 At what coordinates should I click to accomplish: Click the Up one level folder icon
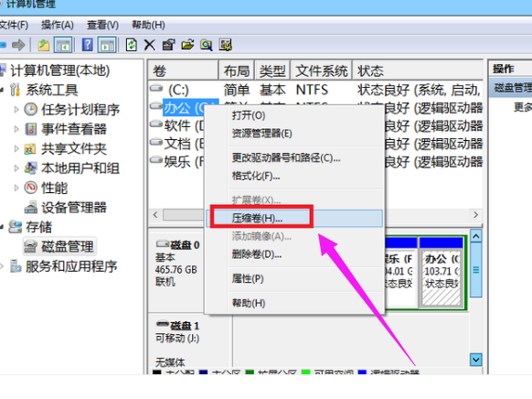click(44, 45)
